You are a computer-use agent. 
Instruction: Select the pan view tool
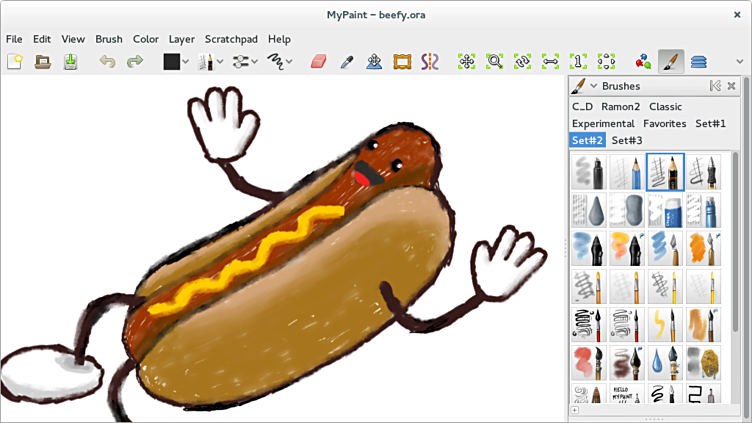click(466, 62)
